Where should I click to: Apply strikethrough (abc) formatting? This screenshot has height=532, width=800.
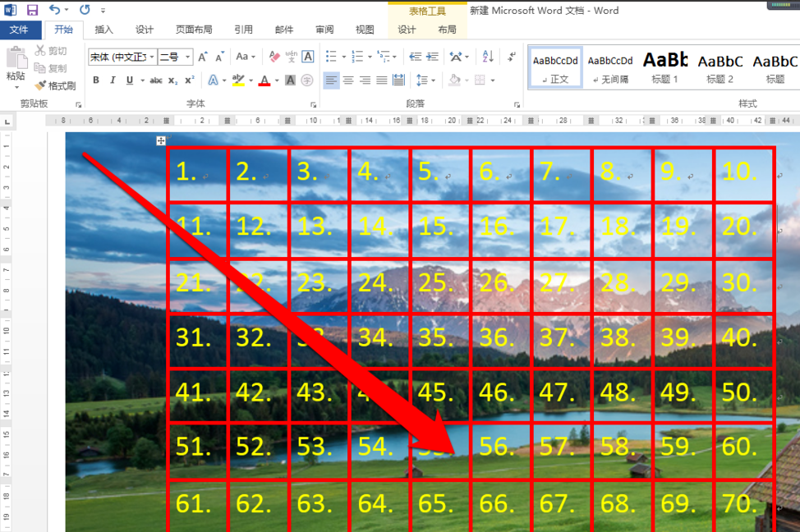click(x=156, y=80)
